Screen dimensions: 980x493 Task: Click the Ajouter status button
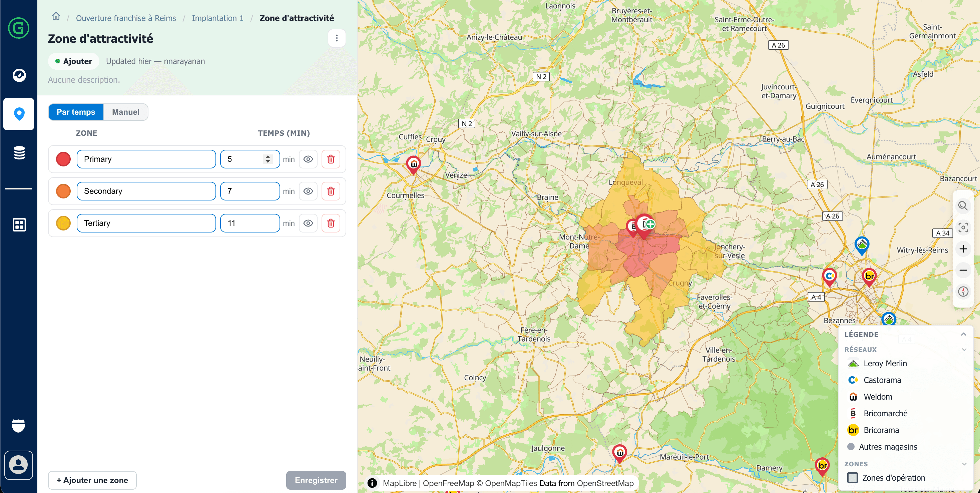coord(74,61)
